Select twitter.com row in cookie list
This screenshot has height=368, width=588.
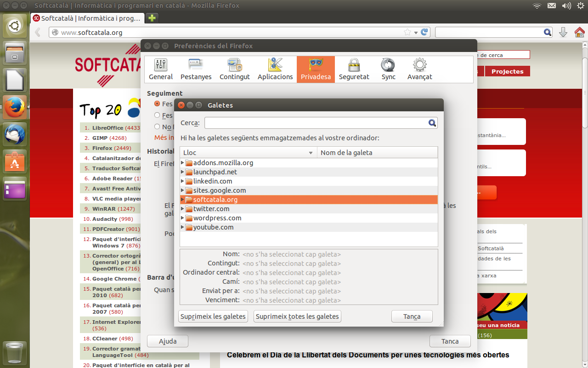point(309,208)
